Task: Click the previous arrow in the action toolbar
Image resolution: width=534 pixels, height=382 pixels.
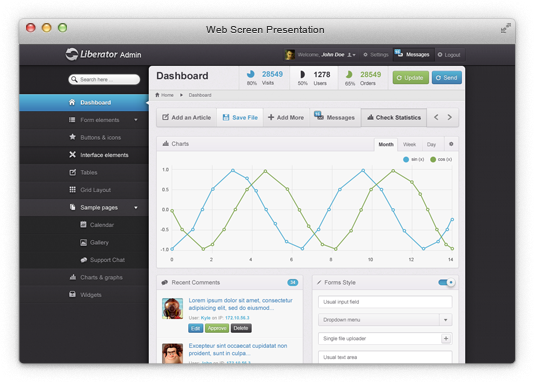Action: (436, 117)
